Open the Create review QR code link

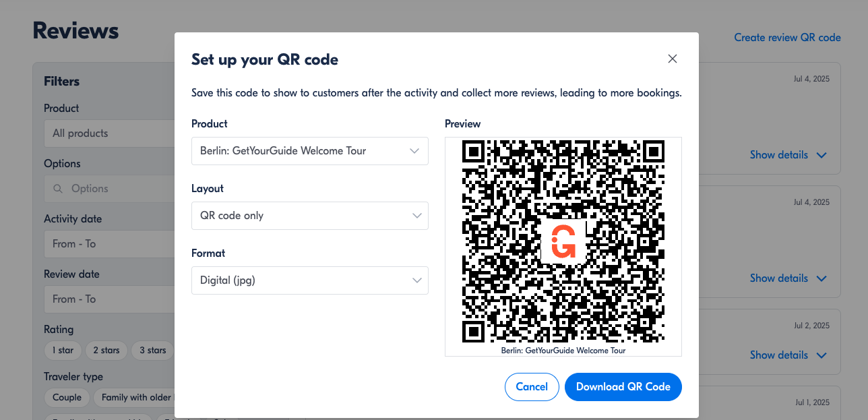click(x=787, y=38)
